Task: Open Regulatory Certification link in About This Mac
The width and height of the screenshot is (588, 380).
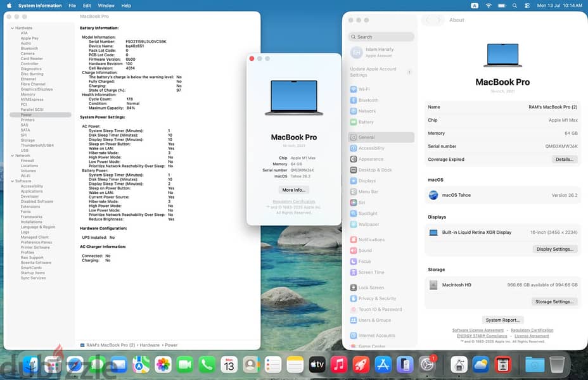Action: (293, 201)
